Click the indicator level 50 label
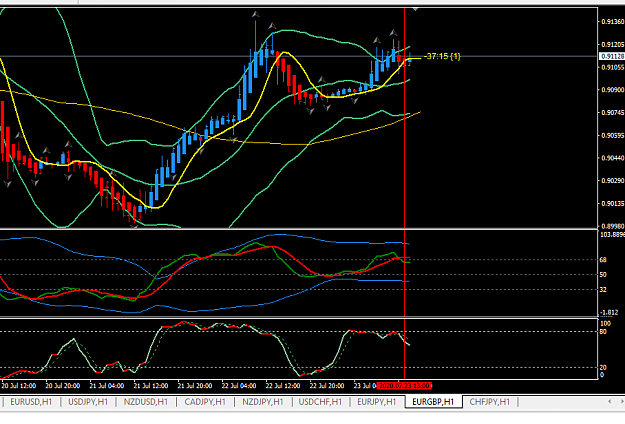Viewport: 625px width, 424px height. (603, 275)
